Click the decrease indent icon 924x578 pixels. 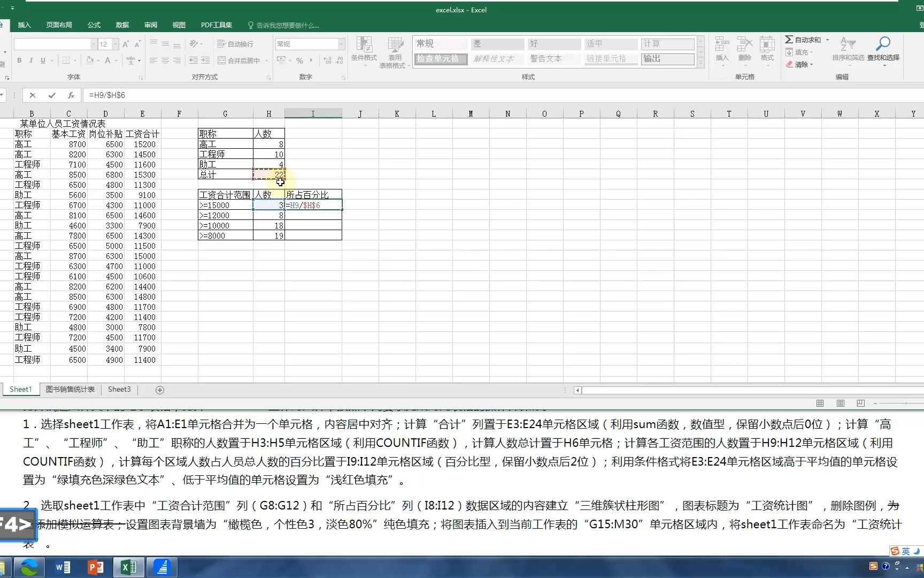coord(194,60)
